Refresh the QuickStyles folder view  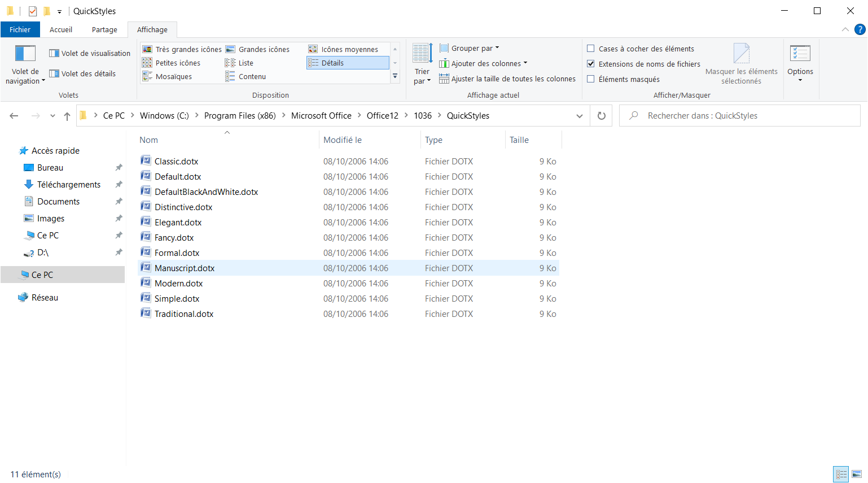tap(602, 116)
